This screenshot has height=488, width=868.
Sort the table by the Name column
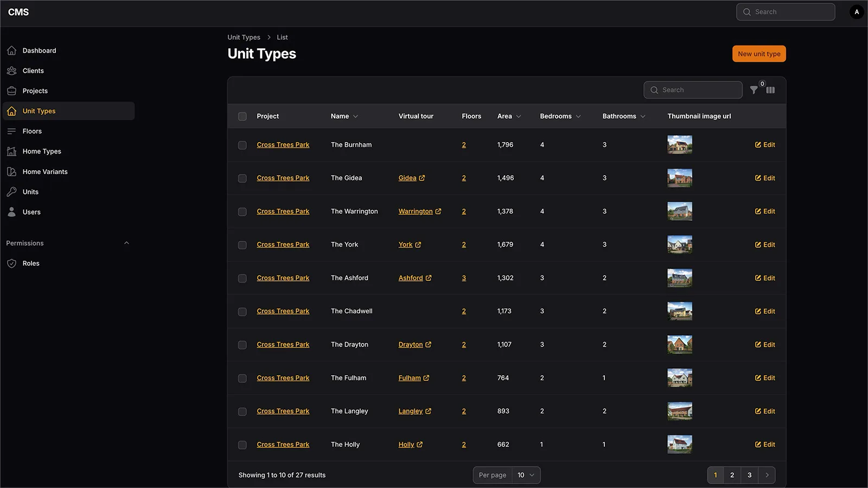(x=344, y=115)
